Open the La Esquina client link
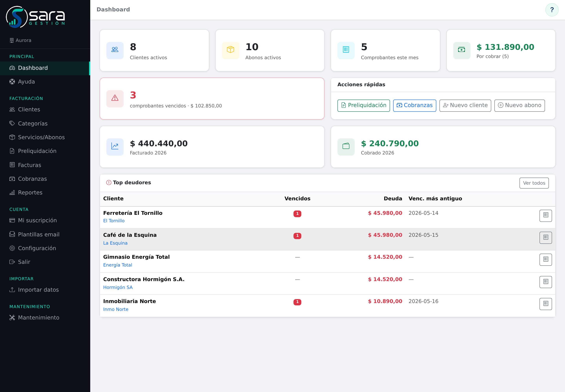This screenshot has height=392, width=565. click(x=115, y=243)
